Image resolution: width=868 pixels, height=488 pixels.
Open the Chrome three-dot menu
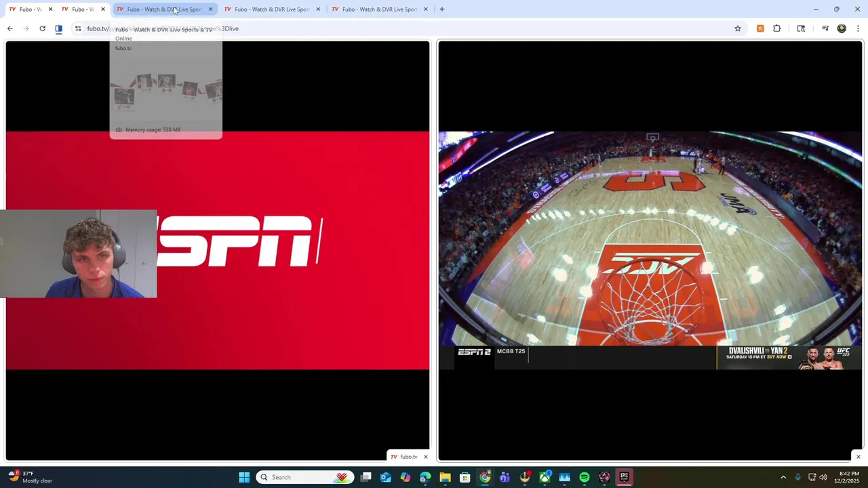(x=858, y=28)
